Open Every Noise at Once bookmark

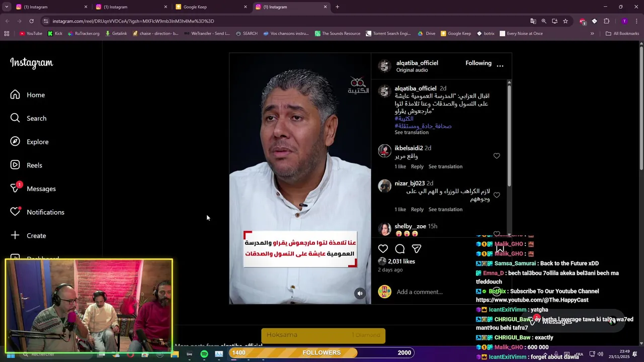click(521, 34)
